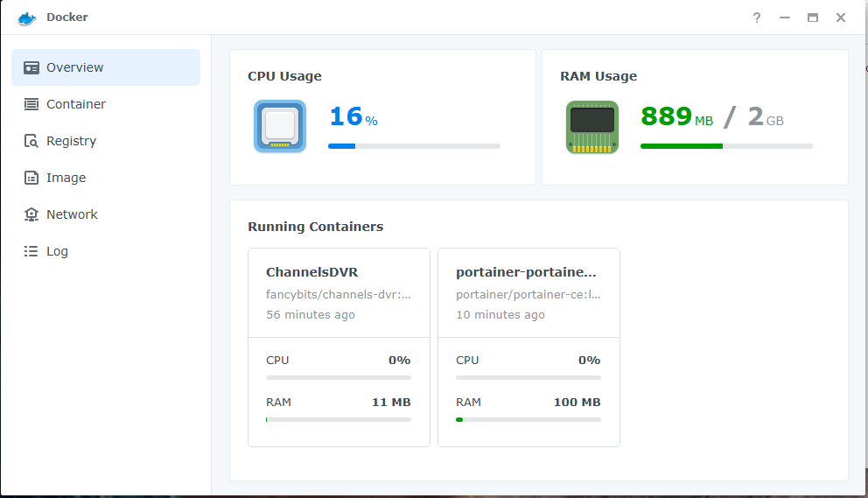Switch to the Container tab
The image size is (868, 498).
point(76,104)
